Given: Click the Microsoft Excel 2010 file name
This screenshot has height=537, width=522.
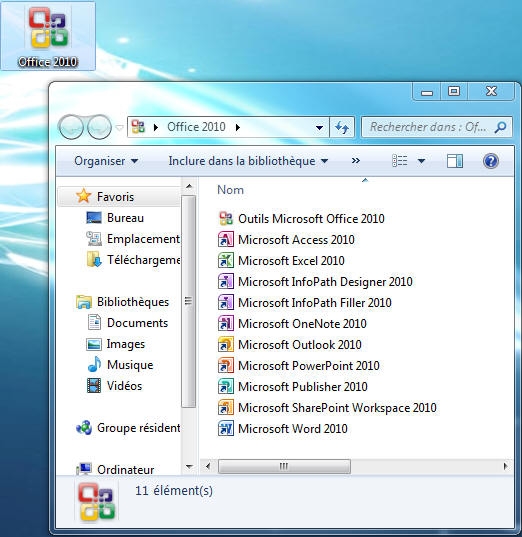Looking at the screenshot, I should pos(291,261).
